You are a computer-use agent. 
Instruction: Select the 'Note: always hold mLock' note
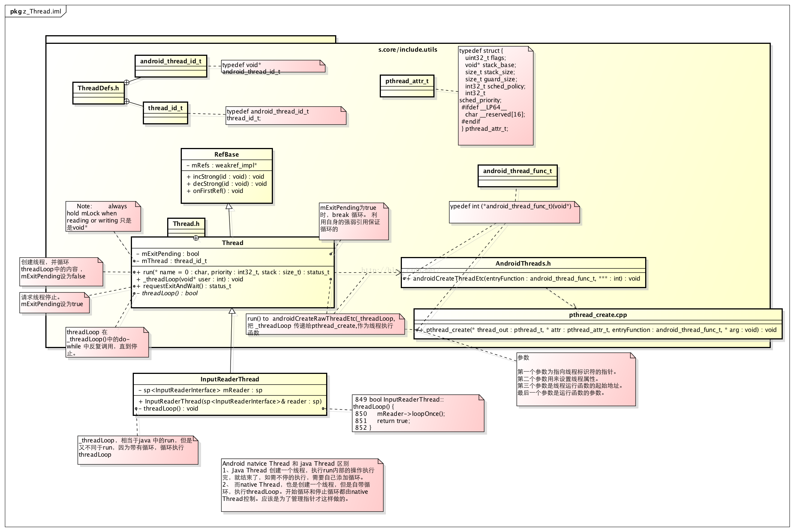pyautogui.click(x=103, y=216)
